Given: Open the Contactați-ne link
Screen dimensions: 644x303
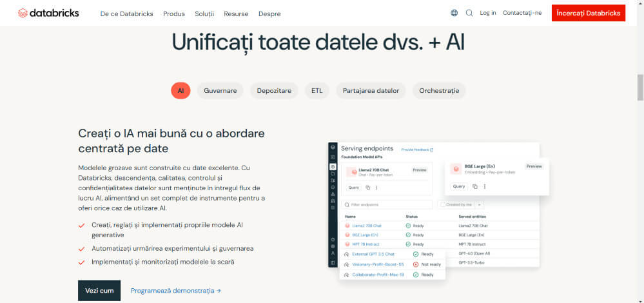Looking at the screenshot, I should [x=522, y=13].
